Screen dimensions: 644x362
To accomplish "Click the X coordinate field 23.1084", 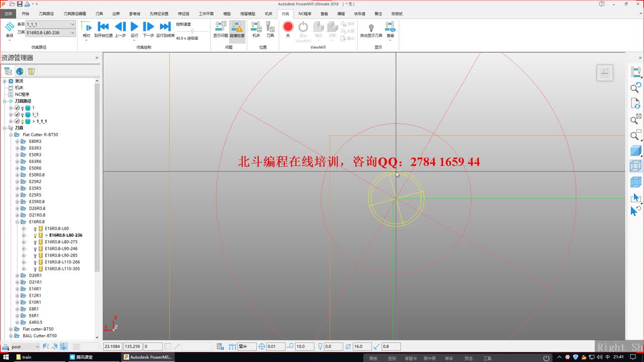I will pos(112,346).
